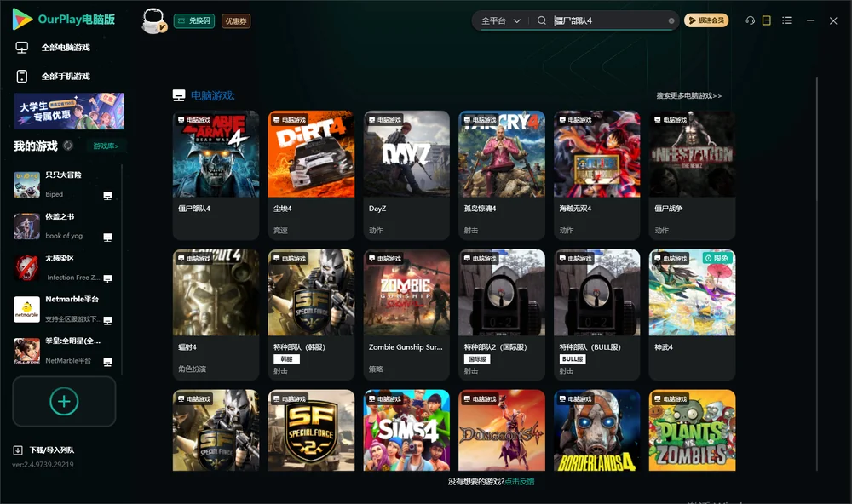The image size is (852, 504).
Task: Click the PC icon beside Infection Free Z...
Action: point(107,278)
